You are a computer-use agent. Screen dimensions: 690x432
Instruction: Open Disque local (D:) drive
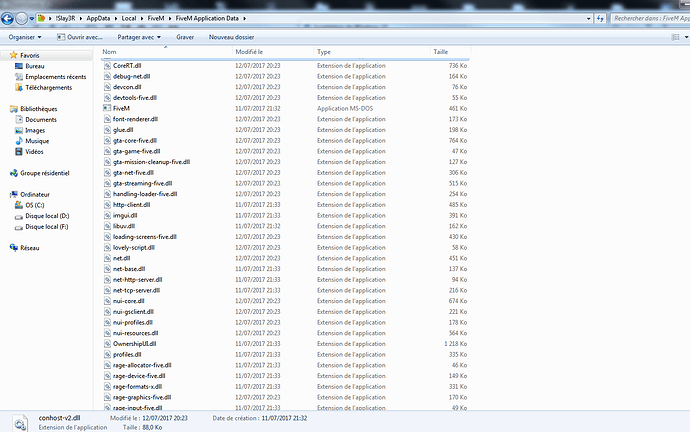(x=47, y=216)
